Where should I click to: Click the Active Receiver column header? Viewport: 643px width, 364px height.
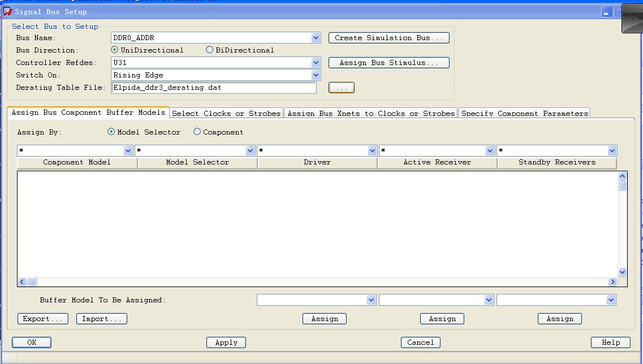click(437, 163)
